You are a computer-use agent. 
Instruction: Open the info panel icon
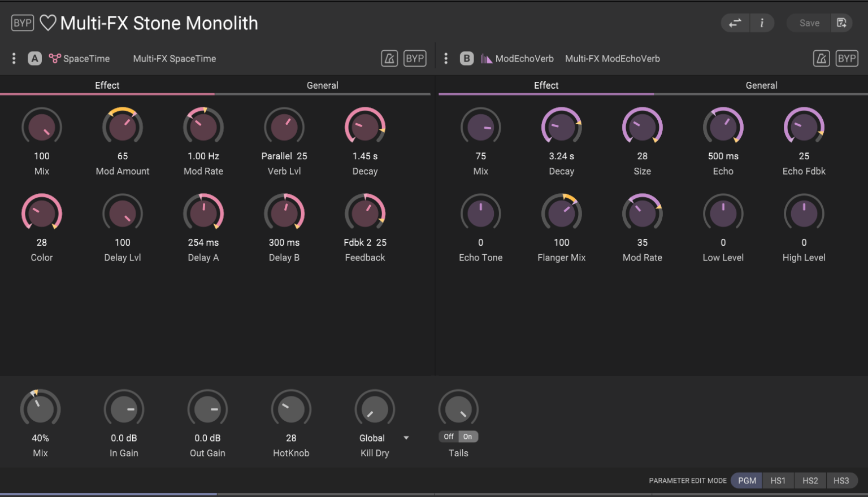762,23
